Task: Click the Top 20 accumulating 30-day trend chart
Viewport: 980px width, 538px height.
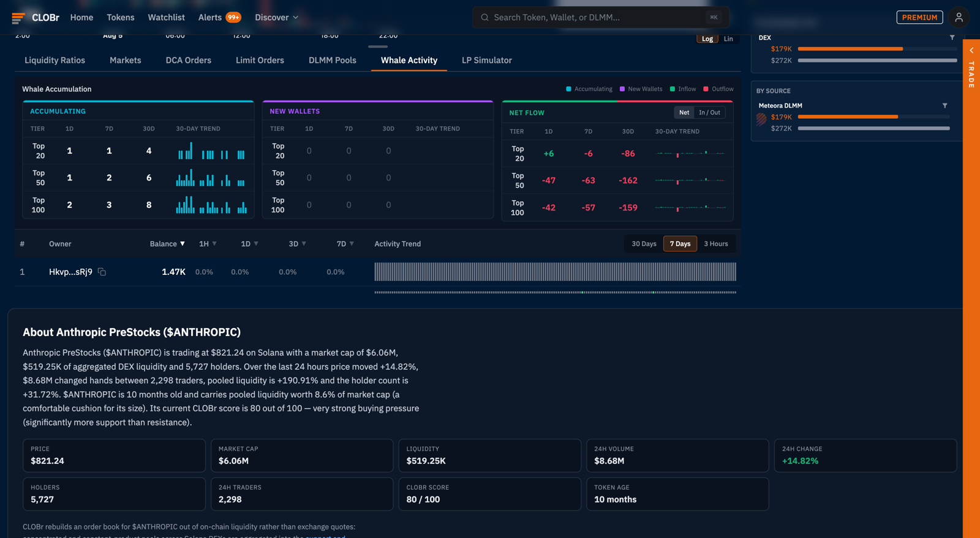Action: 211,151
